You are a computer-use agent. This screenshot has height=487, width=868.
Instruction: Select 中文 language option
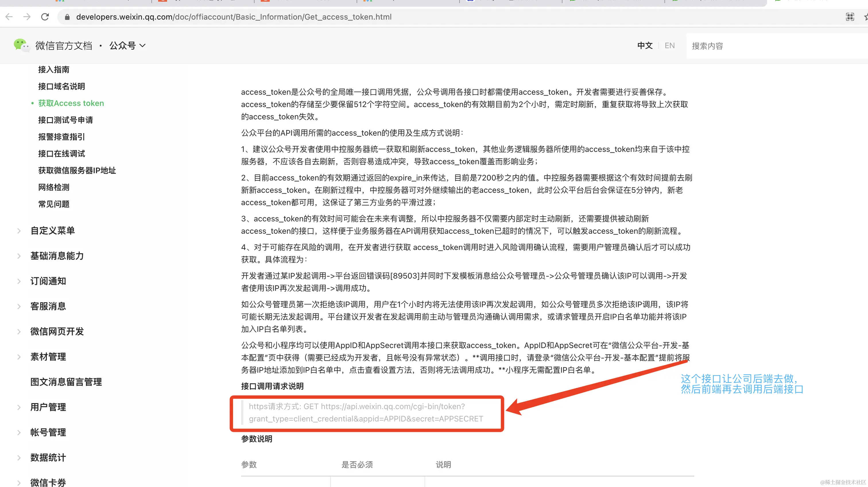tap(645, 46)
